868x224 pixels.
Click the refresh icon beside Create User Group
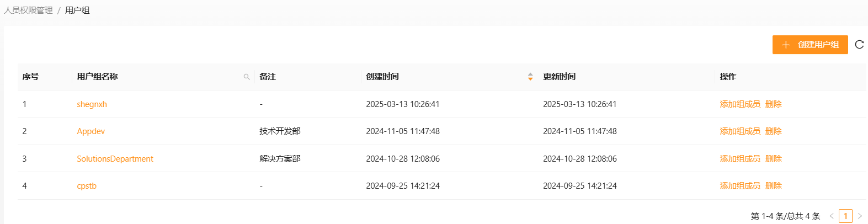pyautogui.click(x=859, y=45)
